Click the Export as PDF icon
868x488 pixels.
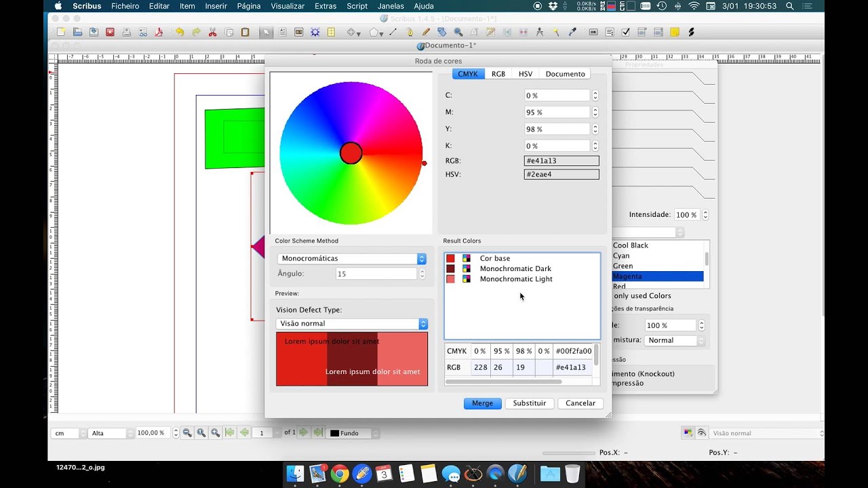point(159,32)
